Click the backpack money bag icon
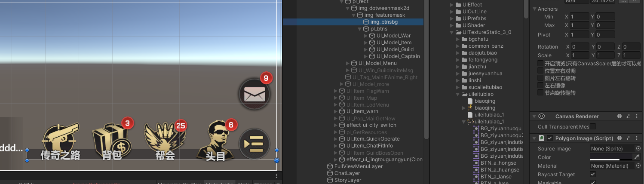Screen dimensions: 644x184 pos(110,136)
